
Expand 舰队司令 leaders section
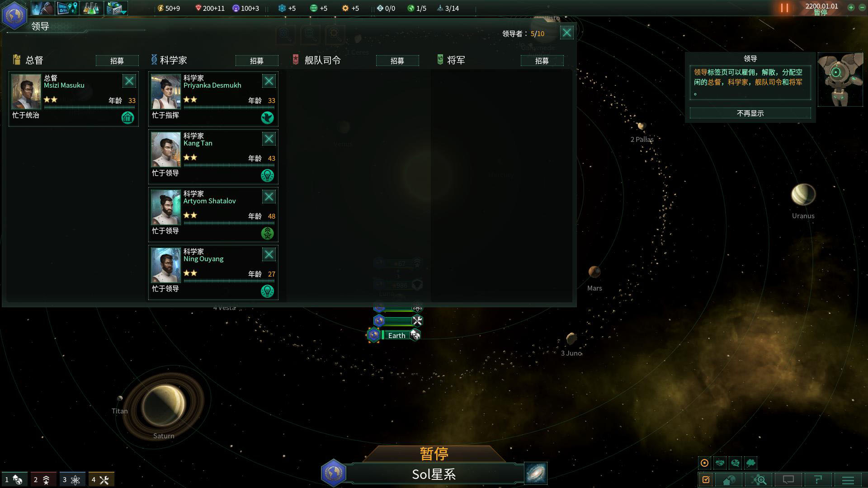coord(322,60)
